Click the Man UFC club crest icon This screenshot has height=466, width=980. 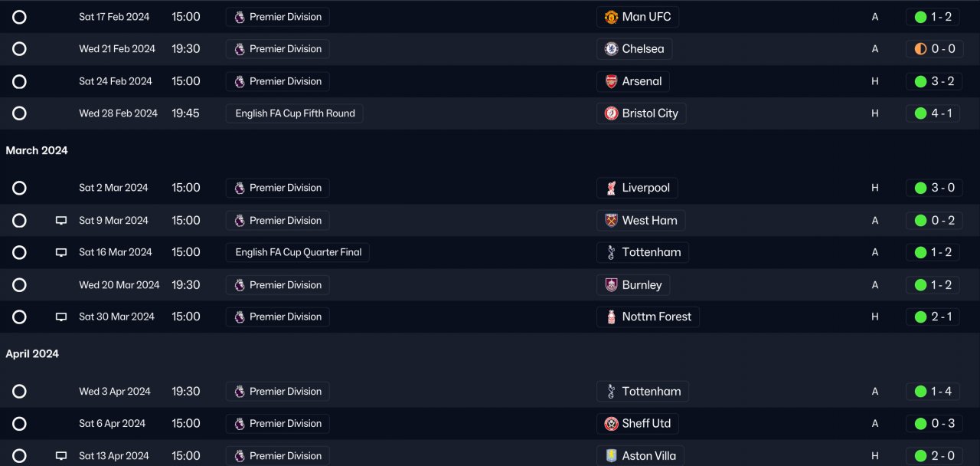click(x=611, y=17)
